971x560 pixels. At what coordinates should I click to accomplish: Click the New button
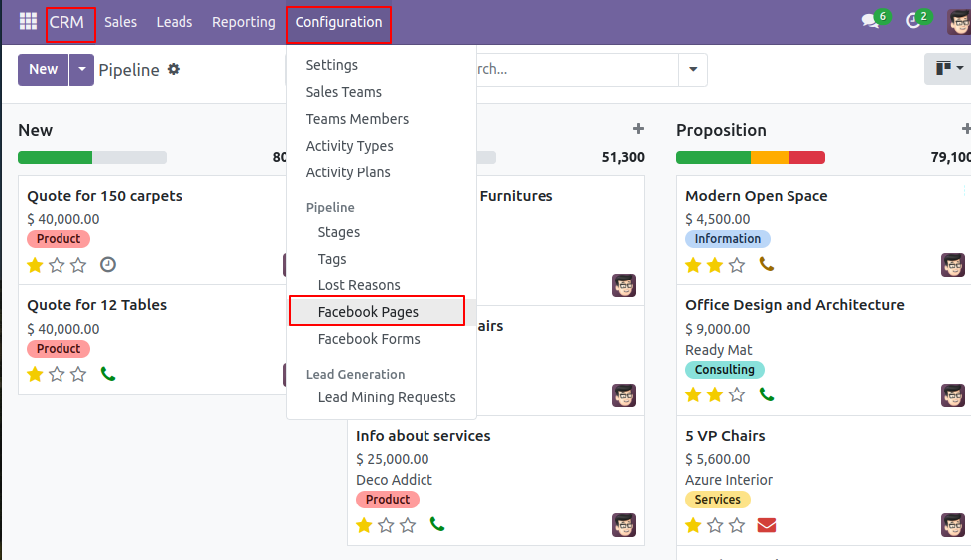click(x=43, y=70)
